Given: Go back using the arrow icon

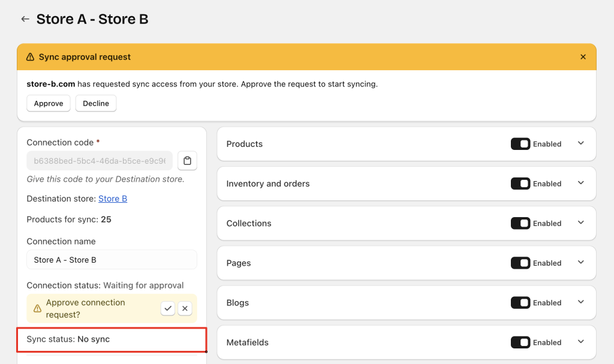Looking at the screenshot, I should pos(25,19).
